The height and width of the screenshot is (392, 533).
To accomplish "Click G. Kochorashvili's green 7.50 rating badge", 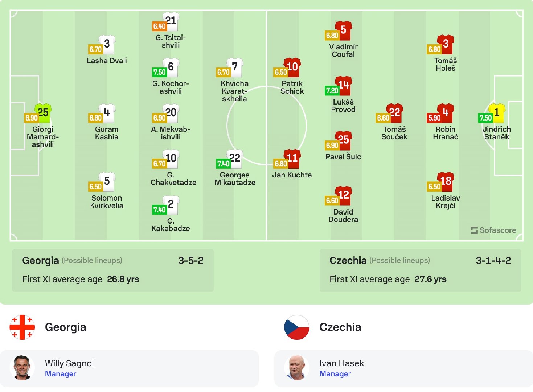I will tap(159, 72).
